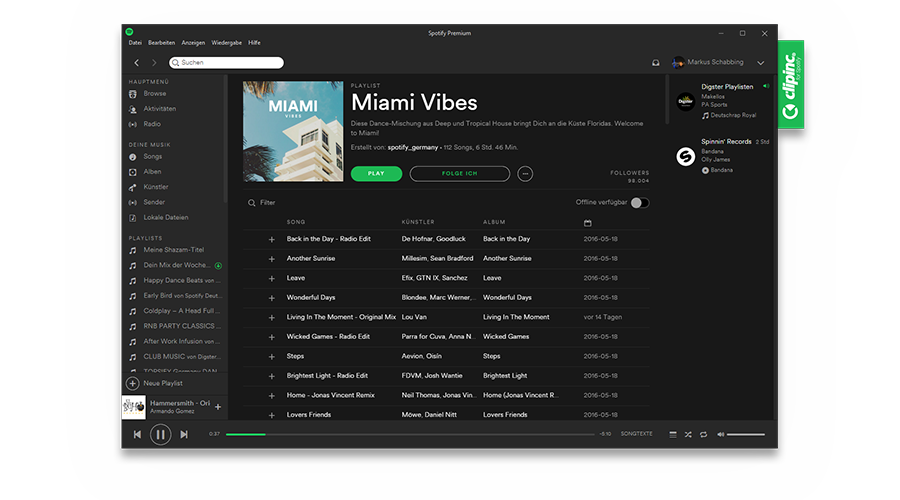The height and width of the screenshot is (500, 900).
Task: Add Back in the Day to library
Action: tap(271, 239)
